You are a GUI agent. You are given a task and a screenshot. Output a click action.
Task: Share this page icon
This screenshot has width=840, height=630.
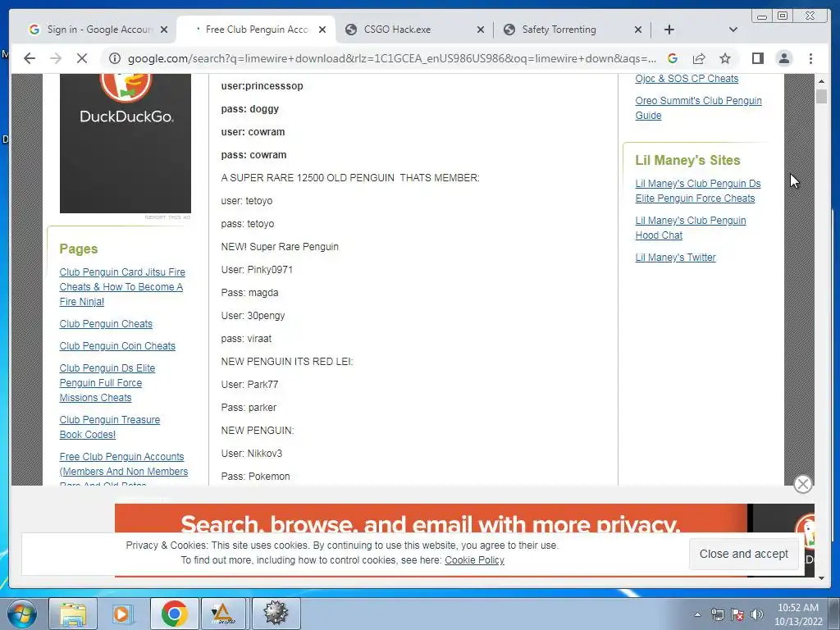[699, 58]
